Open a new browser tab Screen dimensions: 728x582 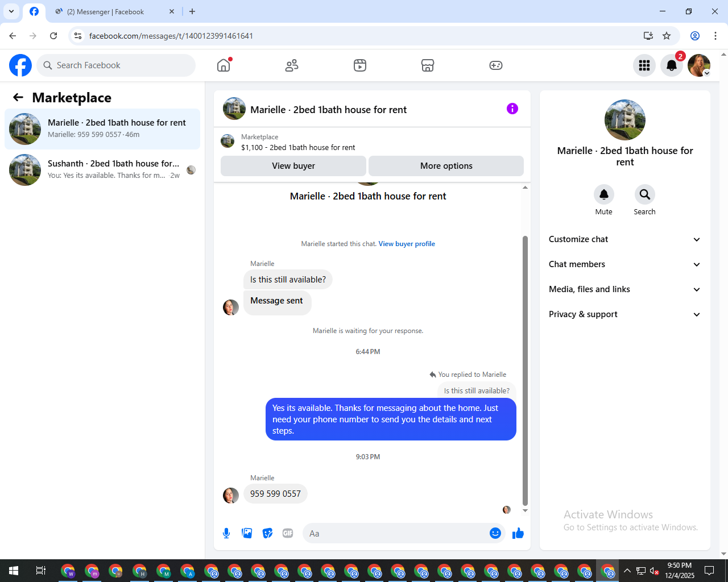point(192,11)
